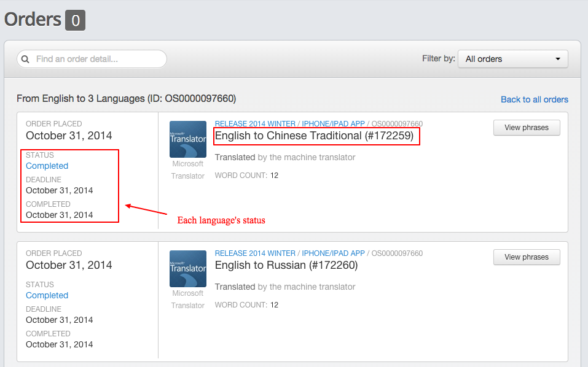Click COMPLETED date in Russian order card

tap(59, 344)
